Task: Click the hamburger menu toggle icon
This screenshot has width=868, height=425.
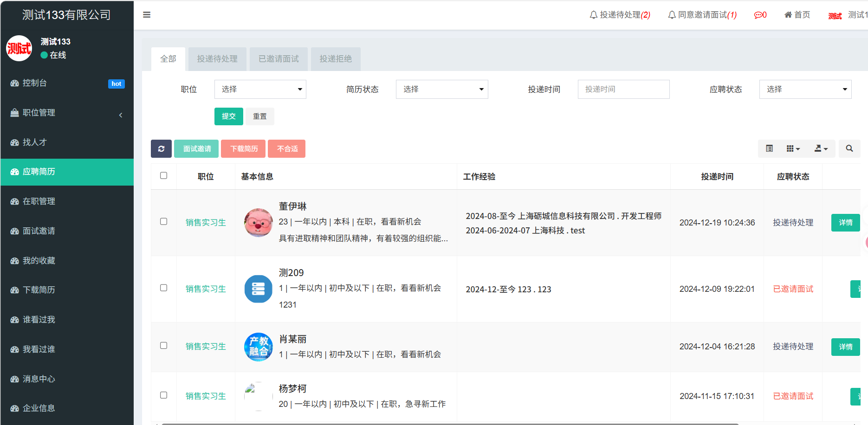Action: click(147, 15)
